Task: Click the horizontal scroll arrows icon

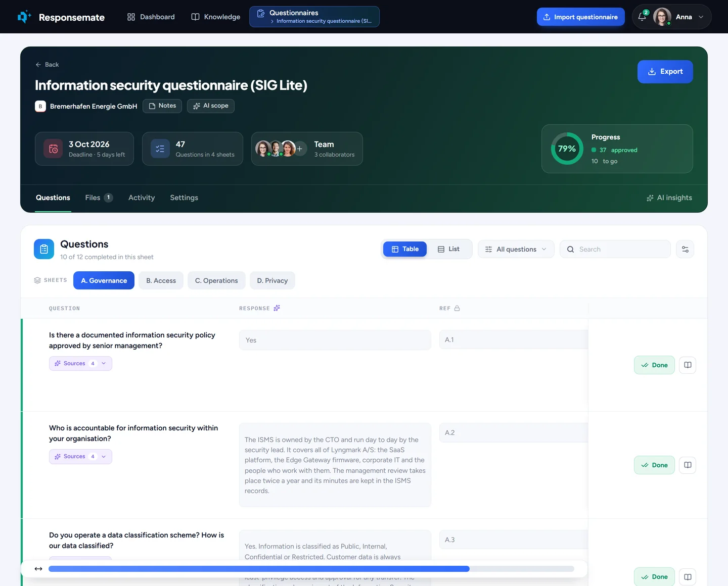Action: [x=38, y=569]
